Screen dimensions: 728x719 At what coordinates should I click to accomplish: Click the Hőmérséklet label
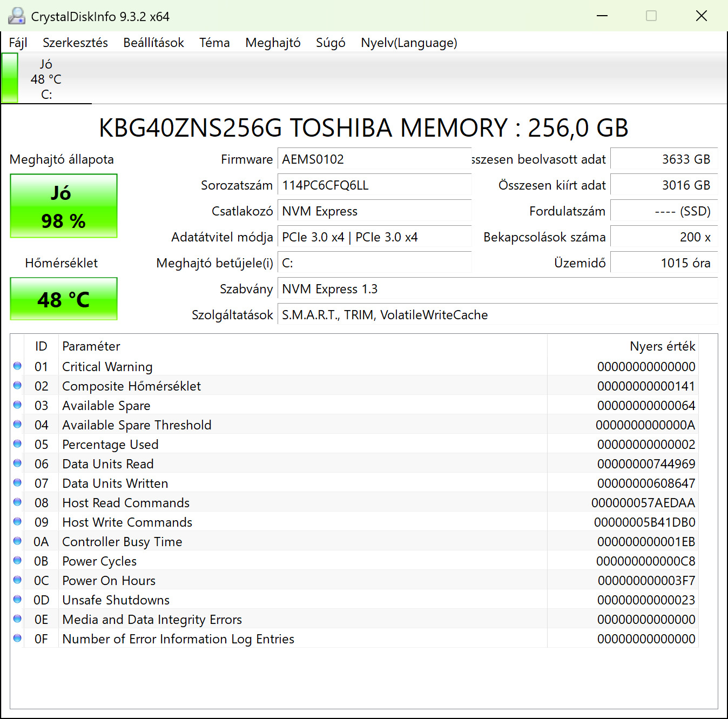[62, 263]
